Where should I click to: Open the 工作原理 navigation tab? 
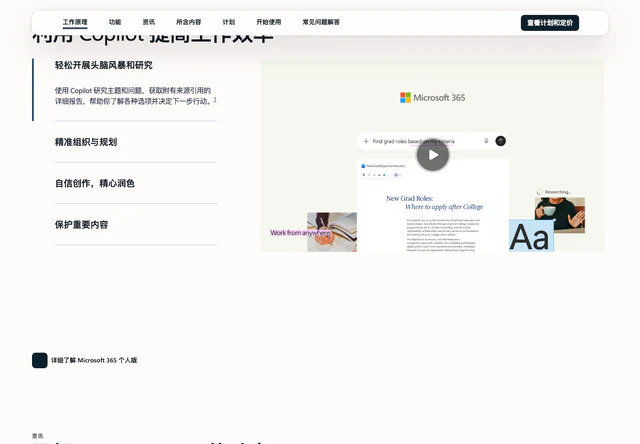point(75,22)
